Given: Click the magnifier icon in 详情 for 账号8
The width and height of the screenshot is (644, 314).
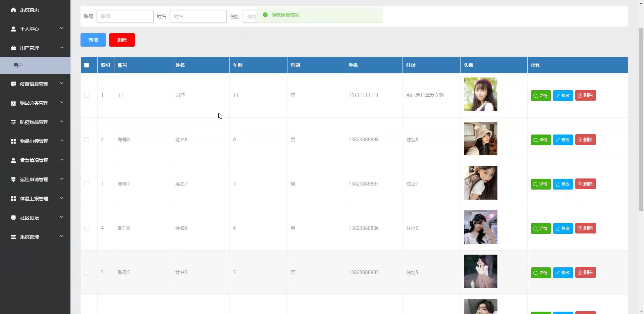Looking at the screenshot, I should tap(536, 140).
